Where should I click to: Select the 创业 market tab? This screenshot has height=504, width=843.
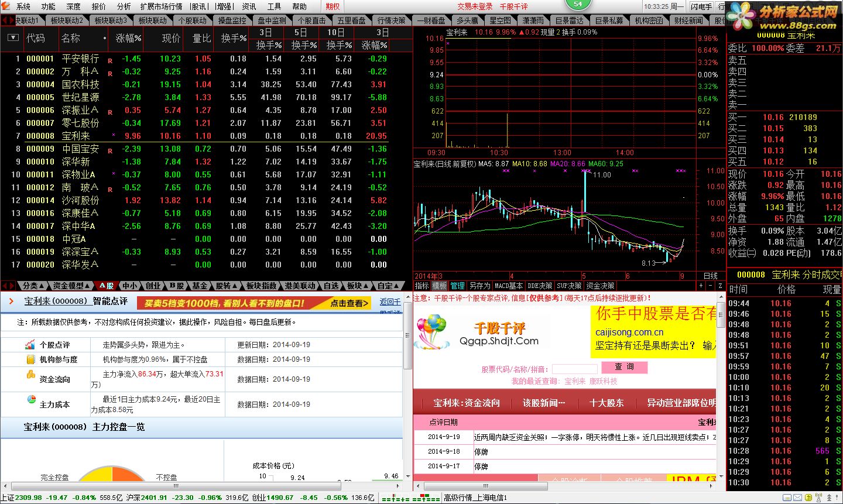[x=153, y=286]
